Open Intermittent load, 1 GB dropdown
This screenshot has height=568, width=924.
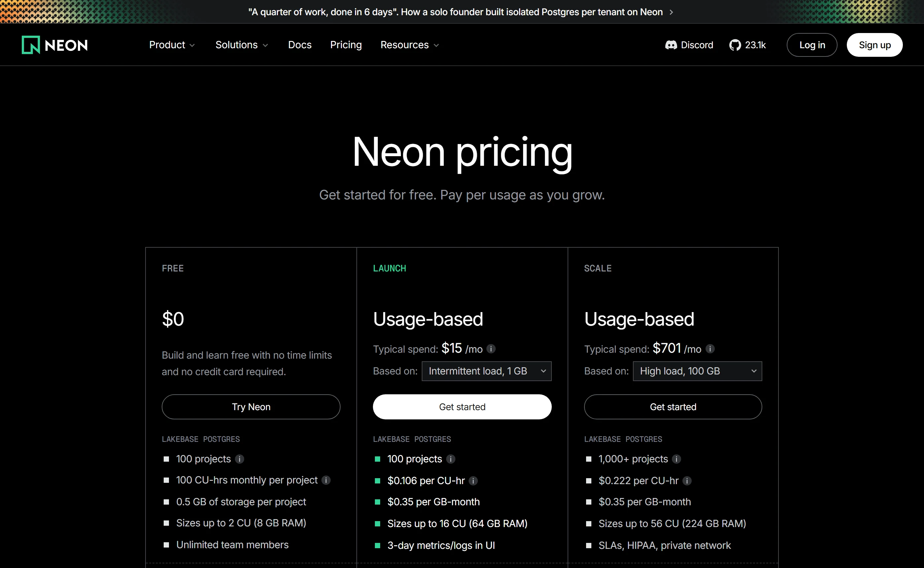click(486, 371)
